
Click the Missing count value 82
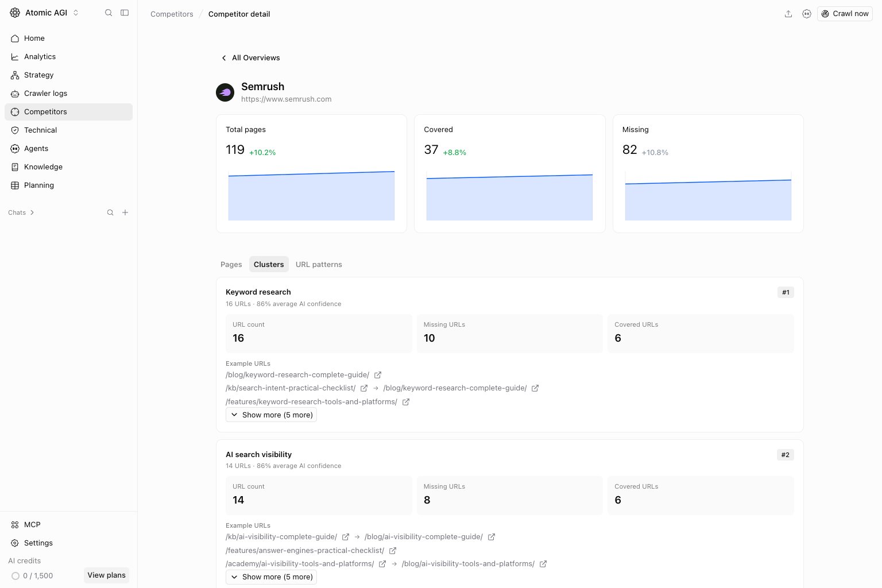(x=630, y=150)
